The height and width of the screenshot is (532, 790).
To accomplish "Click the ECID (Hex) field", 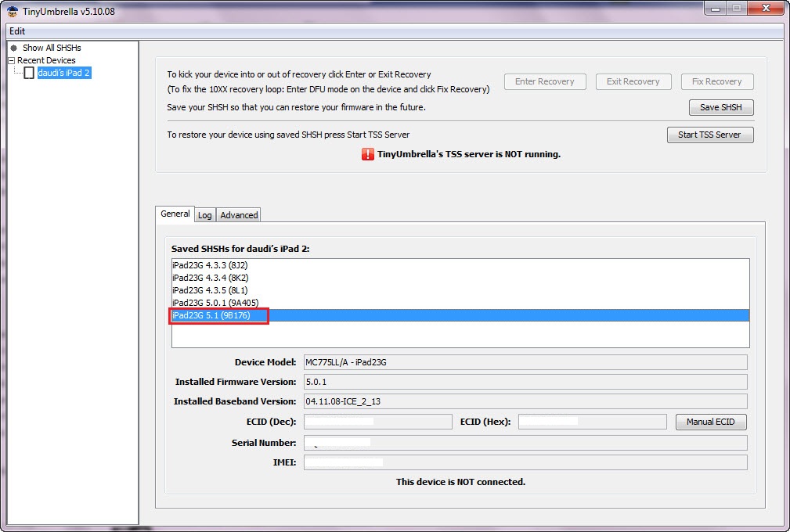I will pyautogui.click(x=593, y=422).
